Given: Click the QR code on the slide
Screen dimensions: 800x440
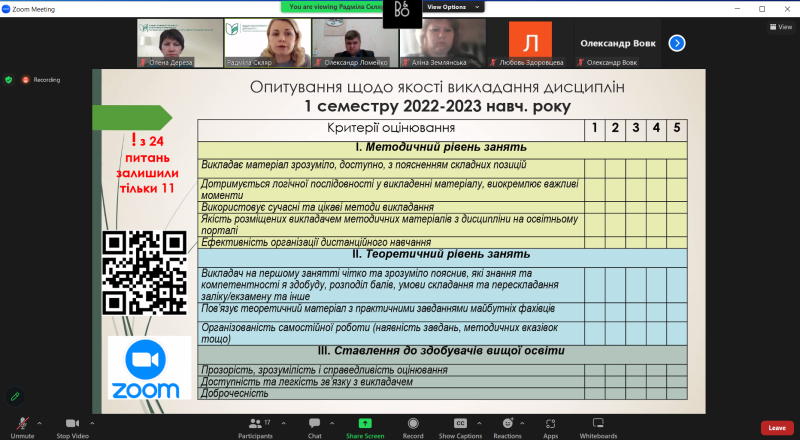Looking at the screenshot, I should pyautogui.click(x=145, y=273).
